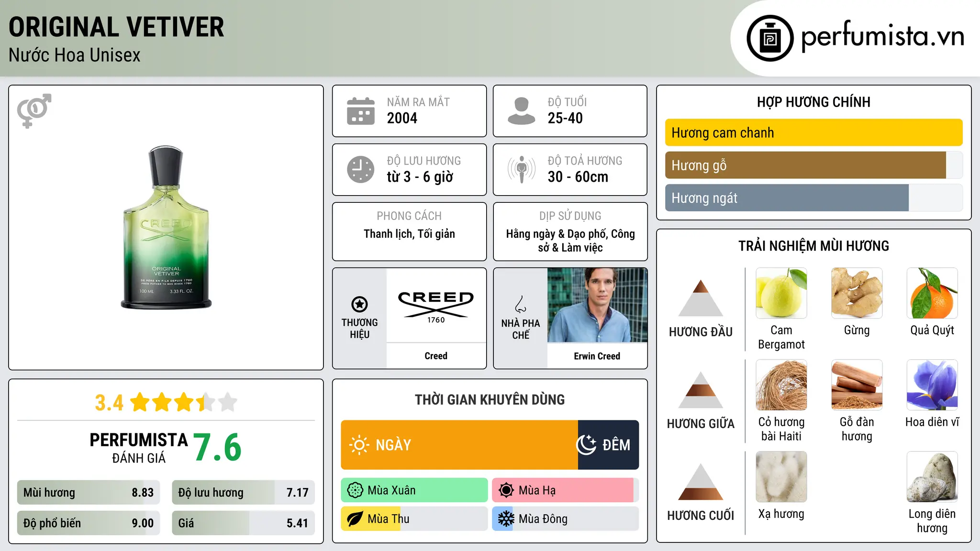The width and height of the screenshot is (980, 551).
Task: Click the perfumista.vn bottle logo icon
Action: point(770,38)
